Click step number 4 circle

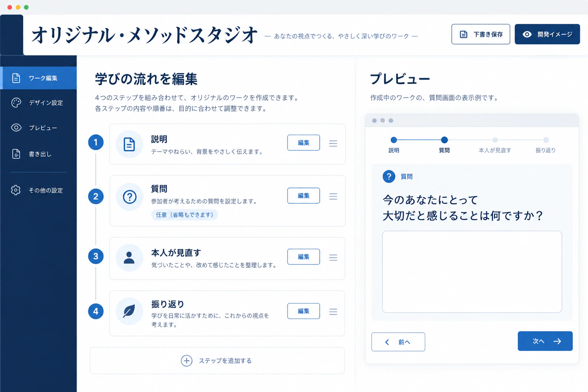(96, 311)
